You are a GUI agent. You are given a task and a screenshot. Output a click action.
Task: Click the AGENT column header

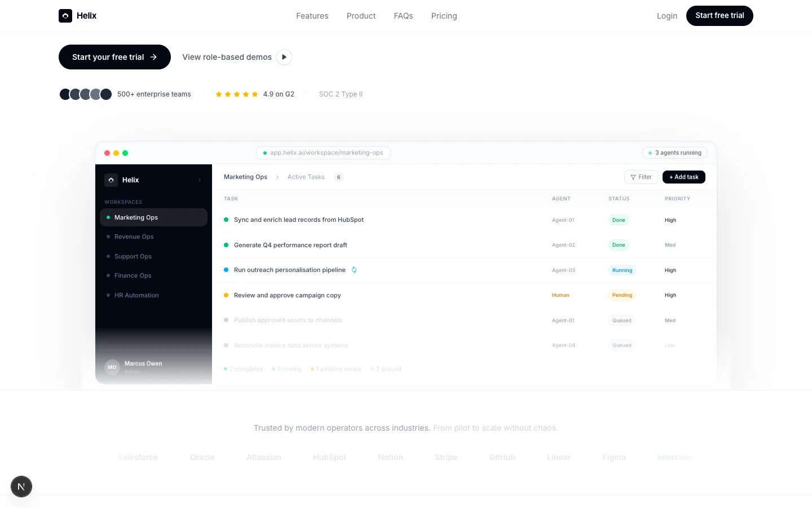[561, 199]
